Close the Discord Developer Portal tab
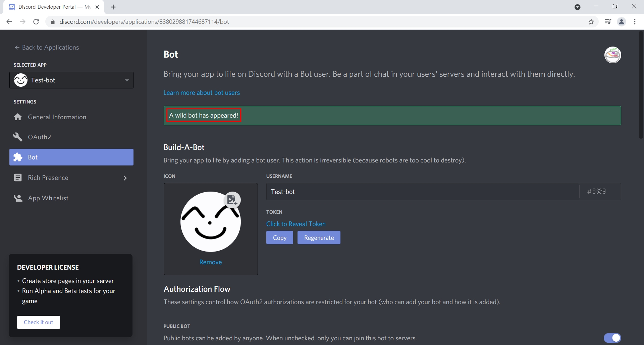 [x=97, y=7]
